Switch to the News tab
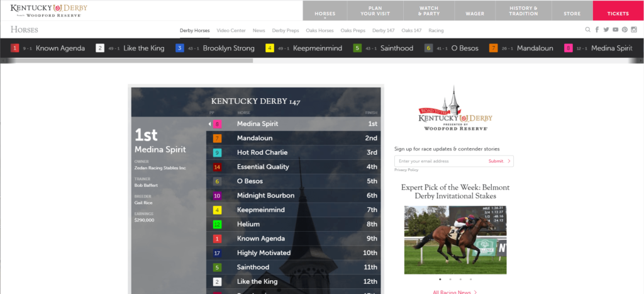 (258, 30)
